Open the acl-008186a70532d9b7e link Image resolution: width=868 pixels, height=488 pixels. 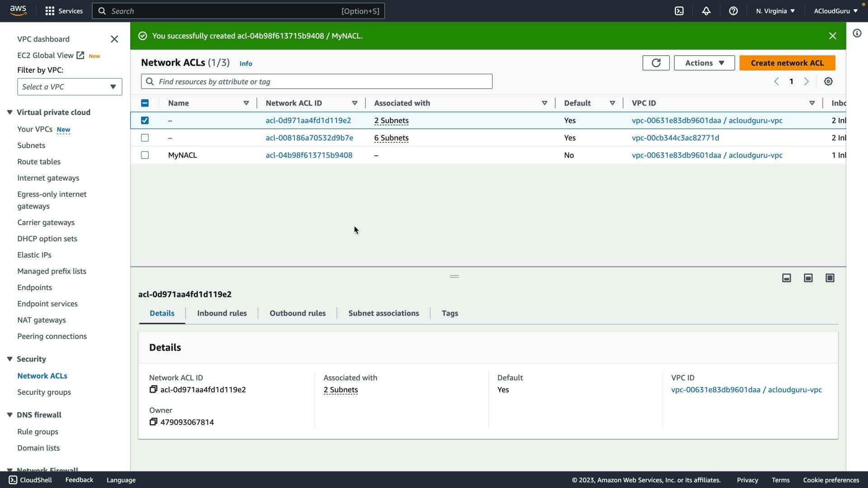[x=309, y=138]
